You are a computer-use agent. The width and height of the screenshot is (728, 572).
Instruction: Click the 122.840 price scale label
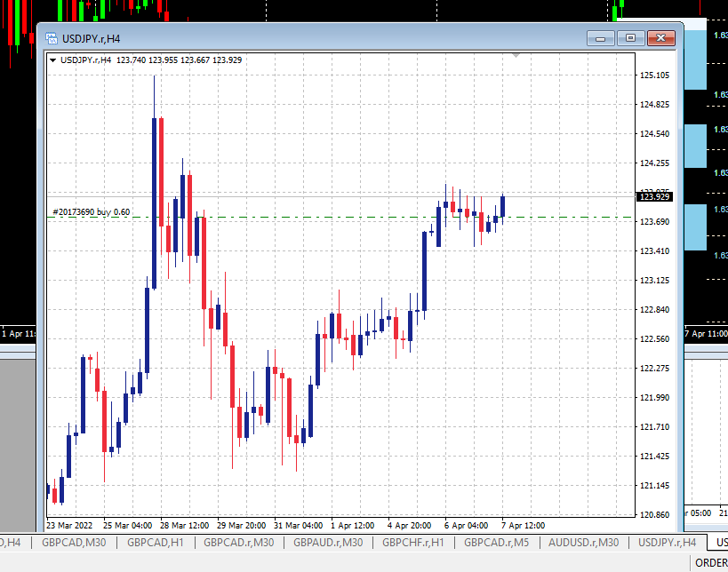tap(654, 310)
